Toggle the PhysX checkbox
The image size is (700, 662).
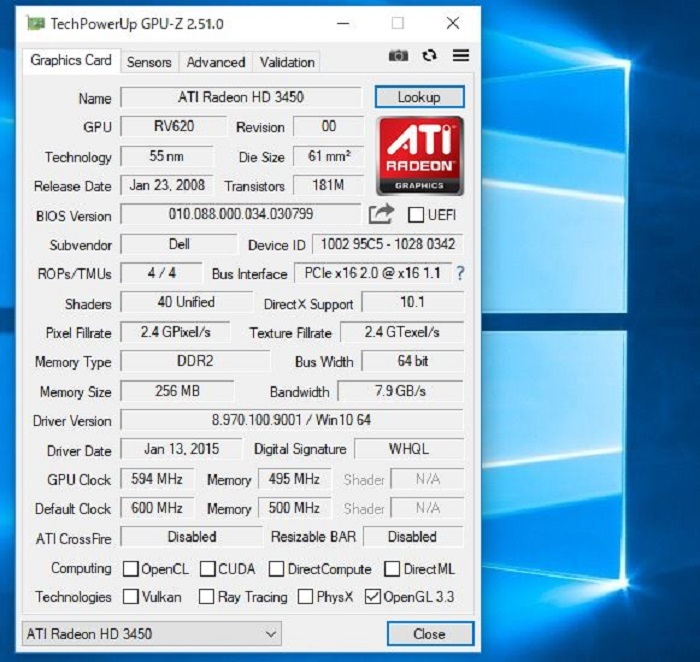(305, 596)
